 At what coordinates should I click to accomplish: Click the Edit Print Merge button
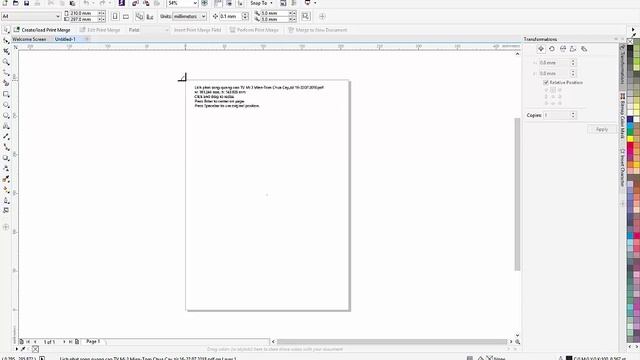(x=100, y=30)
